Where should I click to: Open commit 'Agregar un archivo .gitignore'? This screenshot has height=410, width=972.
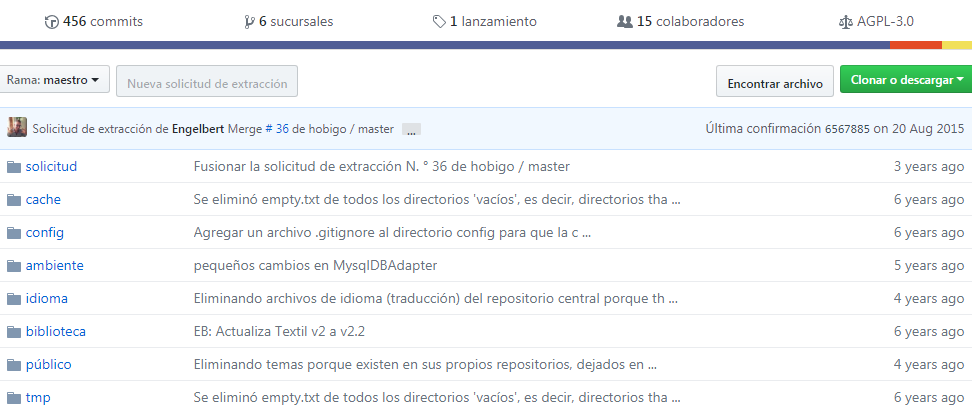click(392, 233)
